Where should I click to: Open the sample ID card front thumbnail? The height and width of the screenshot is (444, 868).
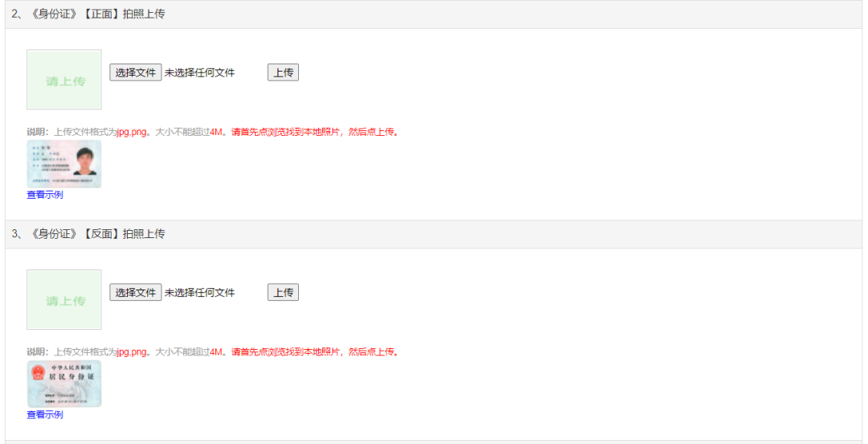(64, 164)
